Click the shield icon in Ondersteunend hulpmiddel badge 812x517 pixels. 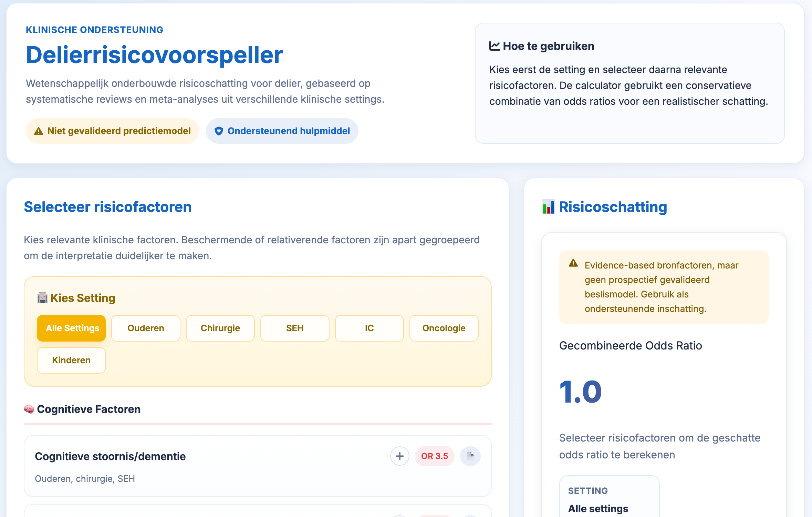point(219,131)
